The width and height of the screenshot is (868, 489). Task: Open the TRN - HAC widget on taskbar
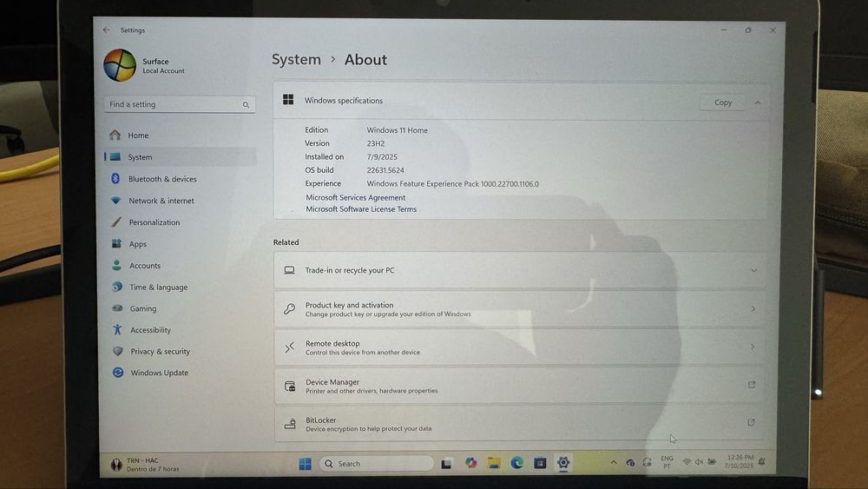145,465
